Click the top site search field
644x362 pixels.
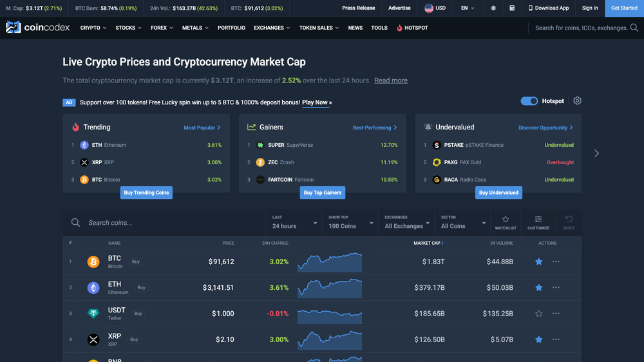tap(581, 28)
